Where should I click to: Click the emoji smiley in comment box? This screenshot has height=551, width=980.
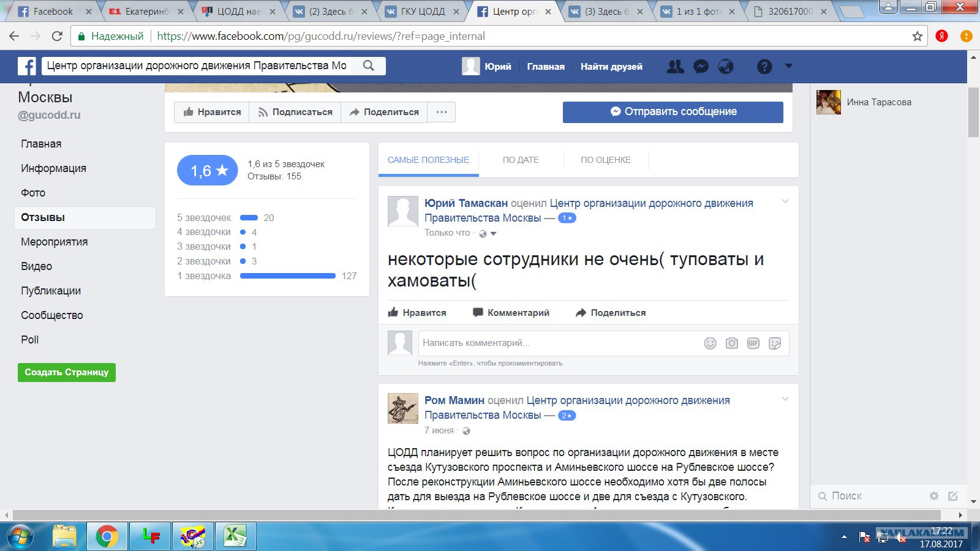tap(710, 343)
